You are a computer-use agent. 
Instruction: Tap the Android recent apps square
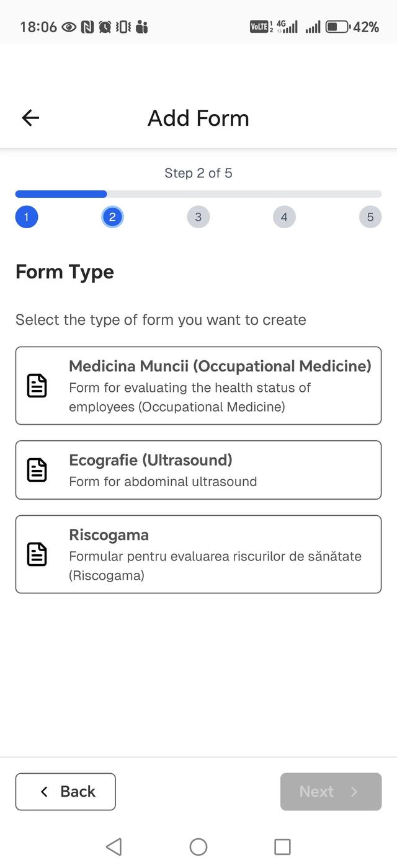coord(282,847)
